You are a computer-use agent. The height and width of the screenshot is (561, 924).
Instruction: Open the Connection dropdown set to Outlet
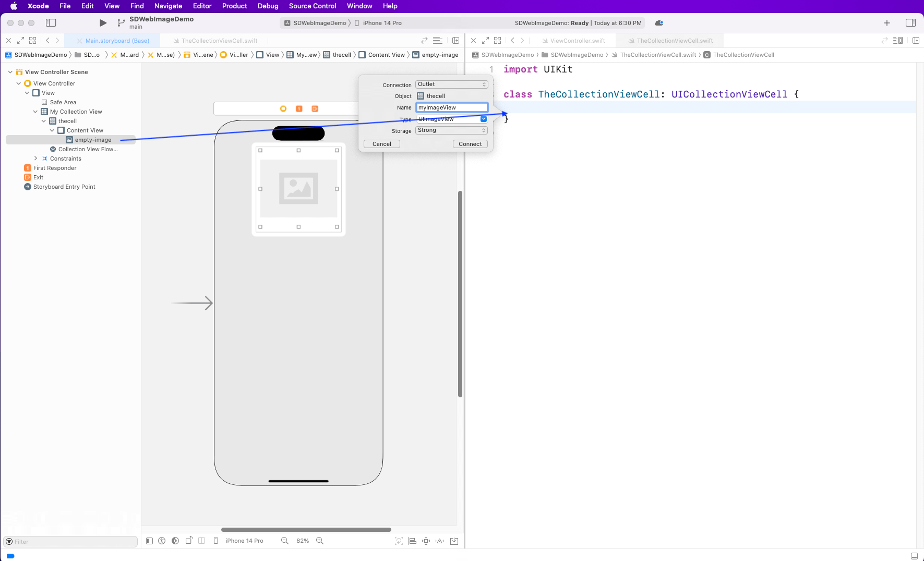pos(451,84)
